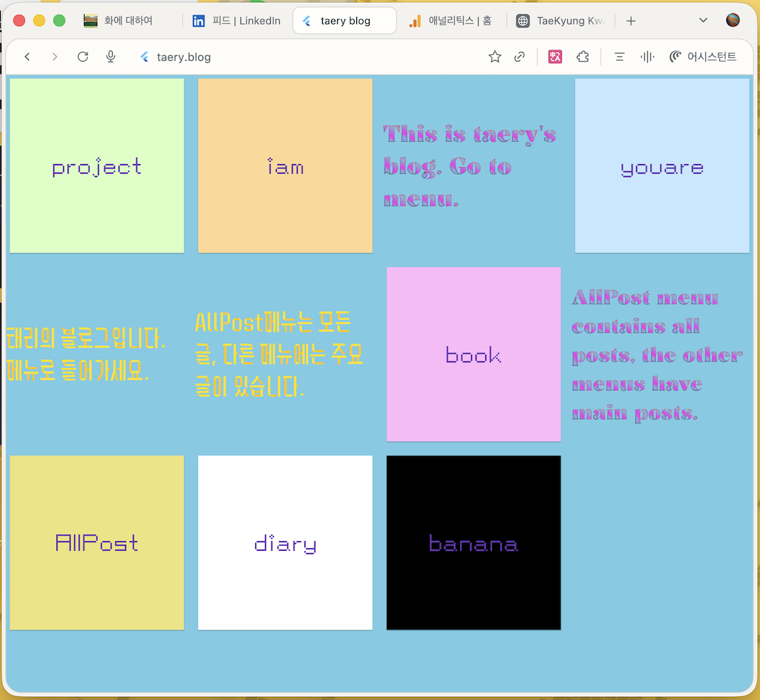Reload the taery.blog page
Image resolution: width=760 pixels, height=700 pixels.
tap(83, 56)
